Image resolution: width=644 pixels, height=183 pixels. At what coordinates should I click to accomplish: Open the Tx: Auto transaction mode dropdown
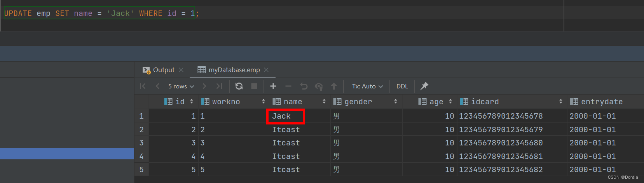(367, 86)
